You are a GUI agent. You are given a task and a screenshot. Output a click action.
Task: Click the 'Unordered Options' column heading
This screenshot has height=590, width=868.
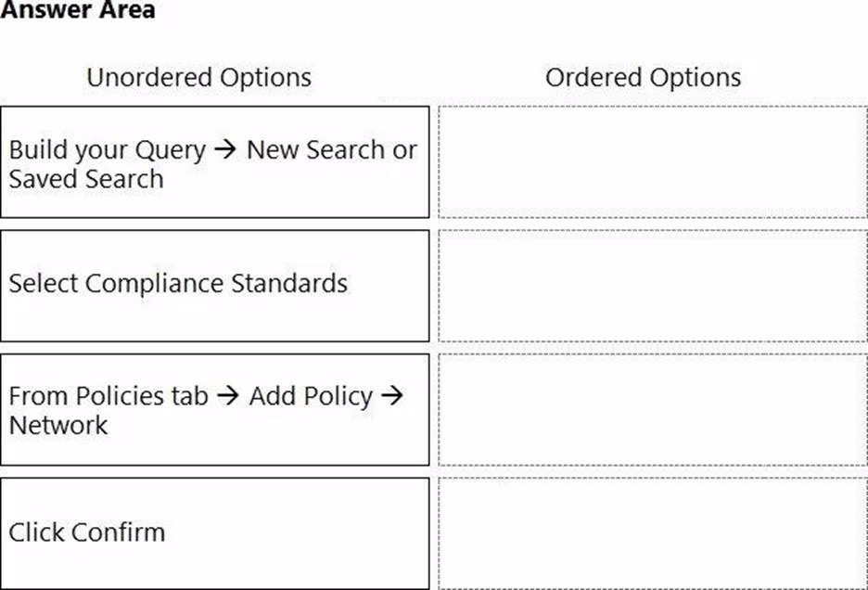[x=198, y=77]
